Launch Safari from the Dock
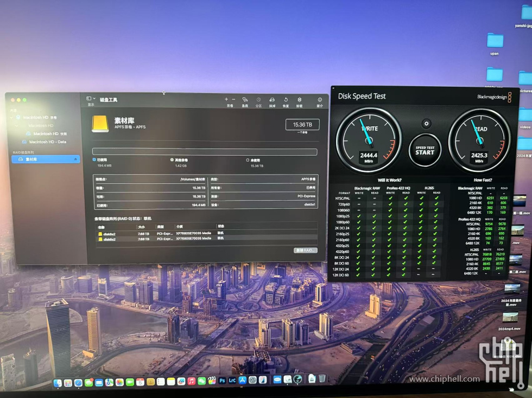The image size is (532, 398). click(78, 383)
